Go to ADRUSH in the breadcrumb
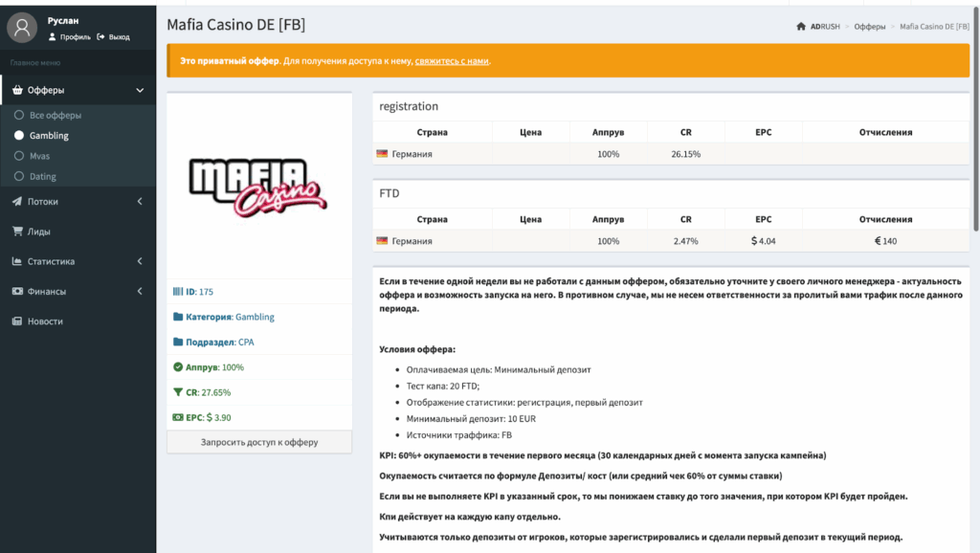The image size is (980, 553). [825, 26]
